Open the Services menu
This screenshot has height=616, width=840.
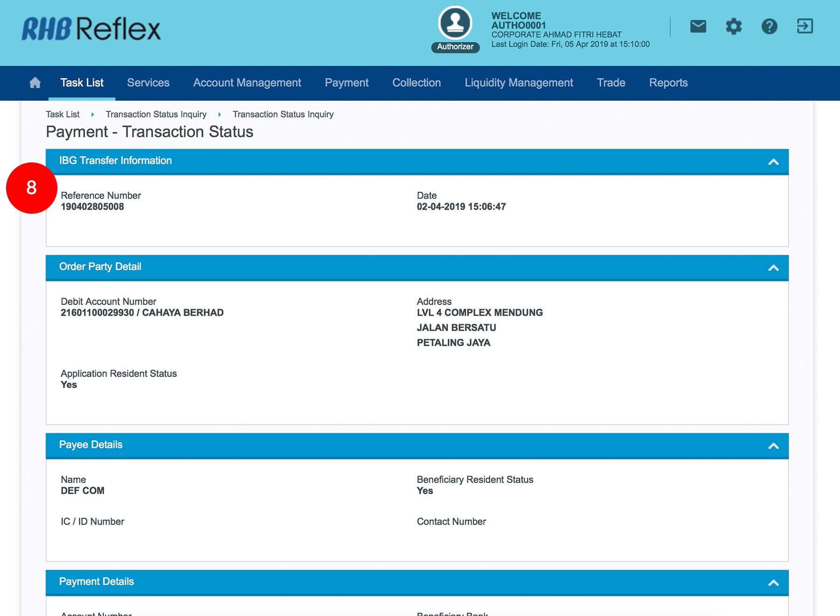(148, 83)
